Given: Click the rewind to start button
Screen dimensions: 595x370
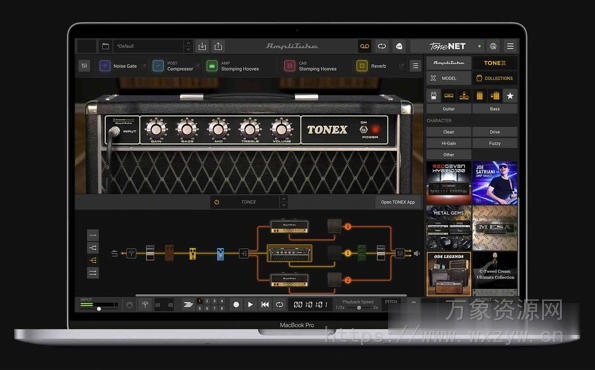Looking at the screenshot, I should tap(265, 305).
